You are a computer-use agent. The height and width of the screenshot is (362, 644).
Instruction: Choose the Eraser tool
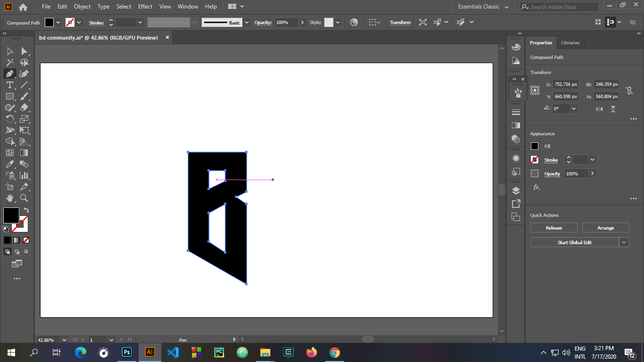point(24,107)
